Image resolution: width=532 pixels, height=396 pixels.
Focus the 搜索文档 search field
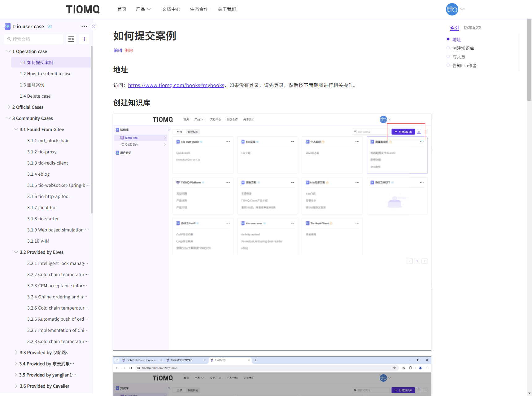click(x=33, y=39)
